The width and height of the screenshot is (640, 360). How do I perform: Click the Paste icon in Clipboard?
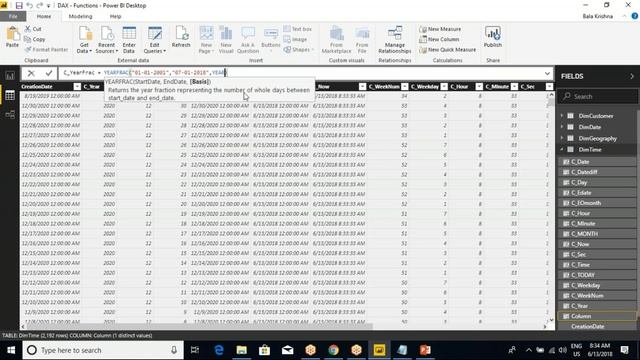[12, 37]
